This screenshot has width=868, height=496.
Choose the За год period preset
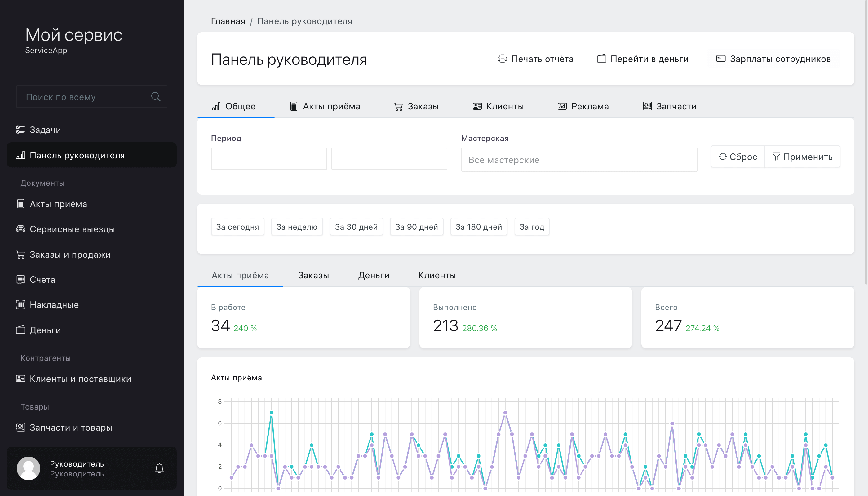coord(532,227)
